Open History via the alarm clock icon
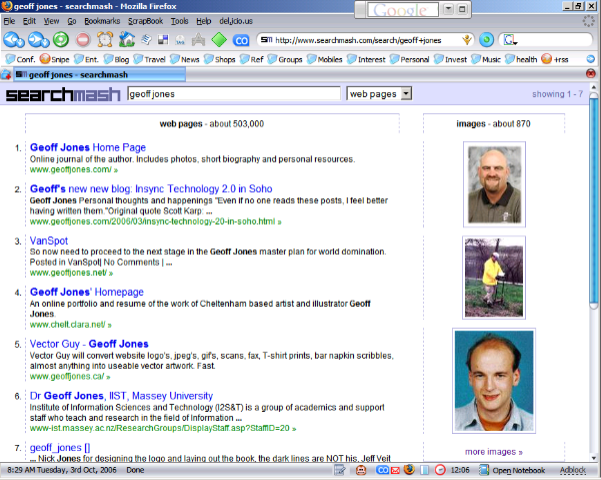Viewport: 601px width, 480px height. 105,40
